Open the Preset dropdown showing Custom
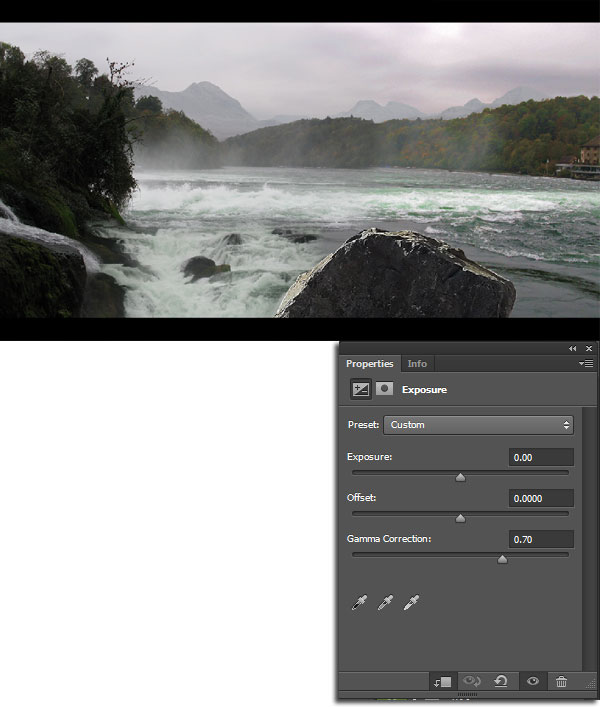Viewport: 600px width, 707px height. [478, 425]
